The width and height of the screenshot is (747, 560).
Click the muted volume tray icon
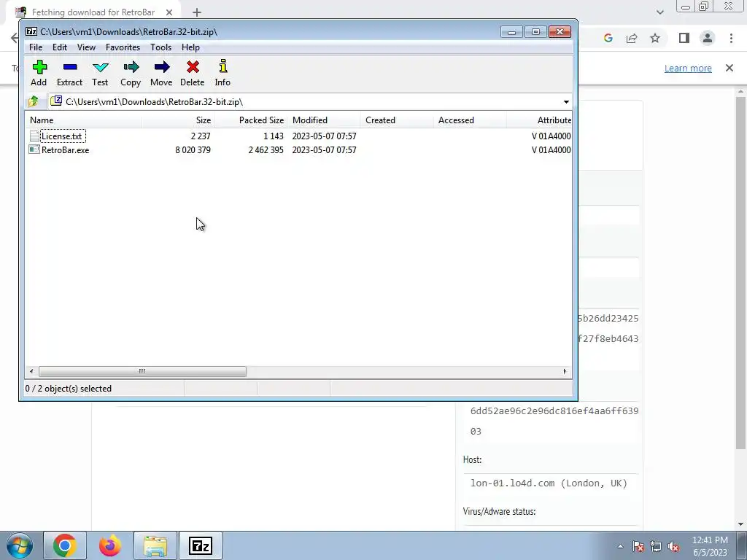[673, 546]
